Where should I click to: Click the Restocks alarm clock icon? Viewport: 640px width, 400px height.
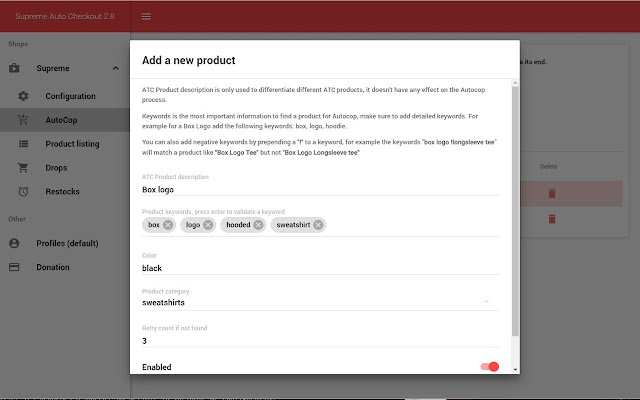click(x=23, y=191)
